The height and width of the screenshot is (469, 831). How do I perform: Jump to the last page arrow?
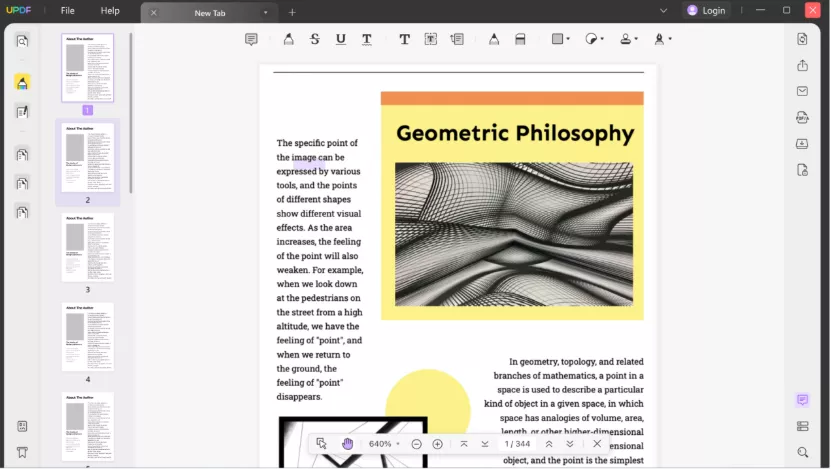coord(485,444)
